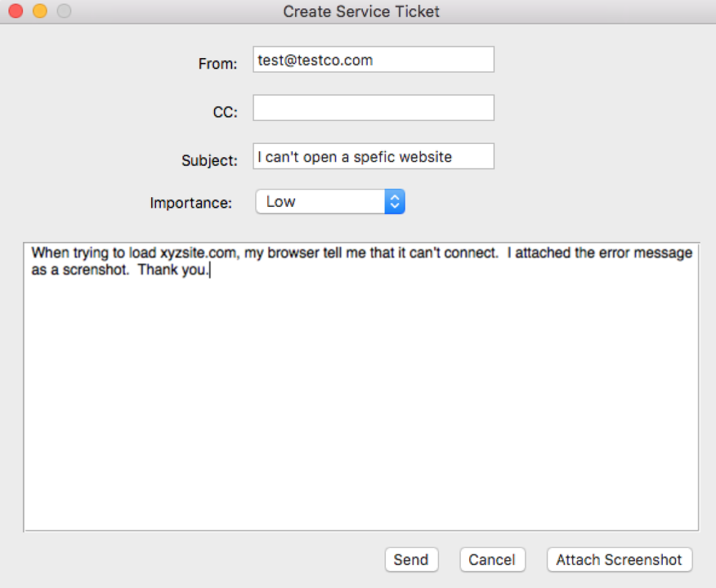
Task: Click after 'Thank you.' in message
Action: pos(210,270)
